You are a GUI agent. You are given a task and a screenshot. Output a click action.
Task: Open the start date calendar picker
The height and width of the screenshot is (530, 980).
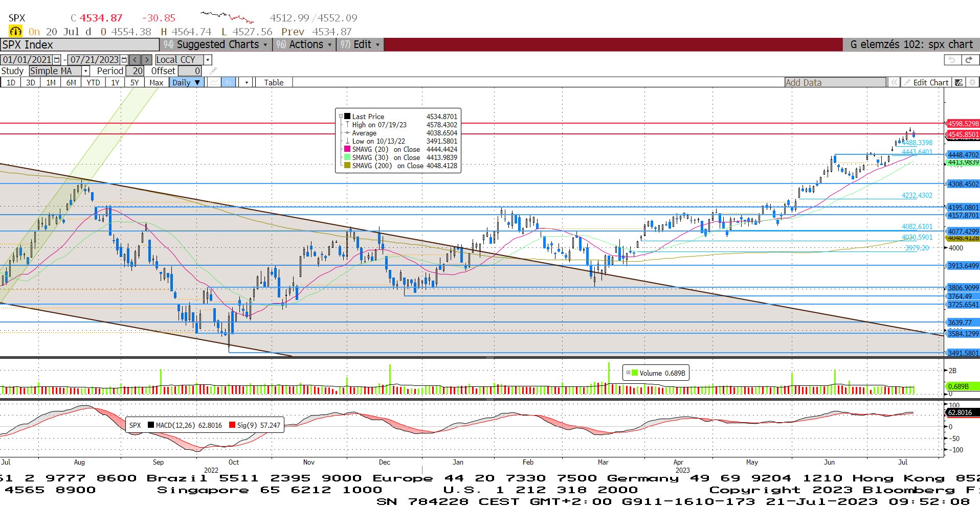pos(57,60)
